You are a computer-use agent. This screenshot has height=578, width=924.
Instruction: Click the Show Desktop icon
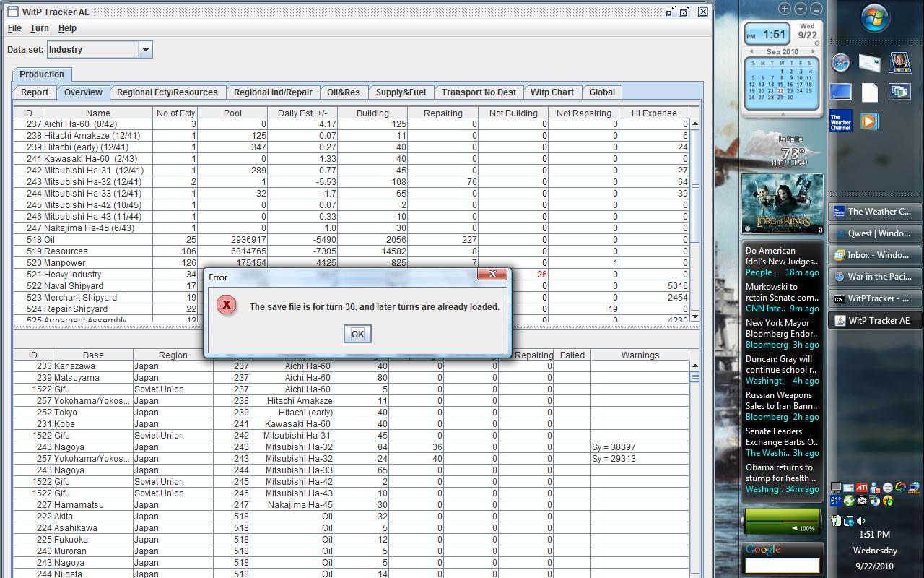coord(841,92)
